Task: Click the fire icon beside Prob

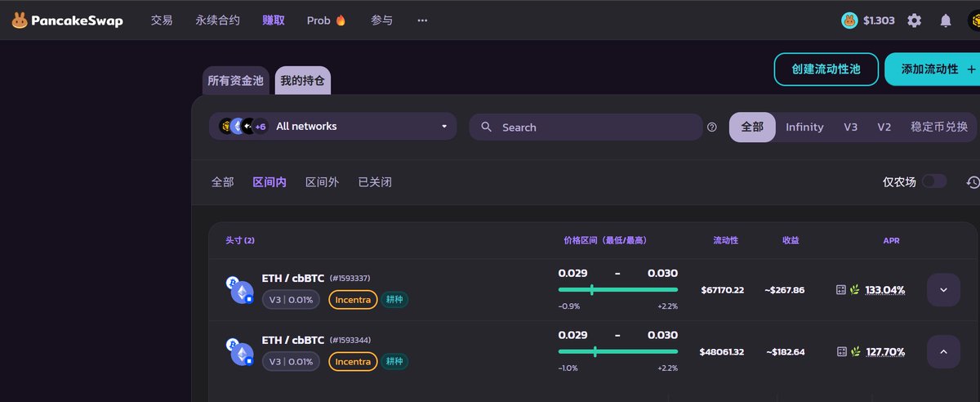Action: 341,20
